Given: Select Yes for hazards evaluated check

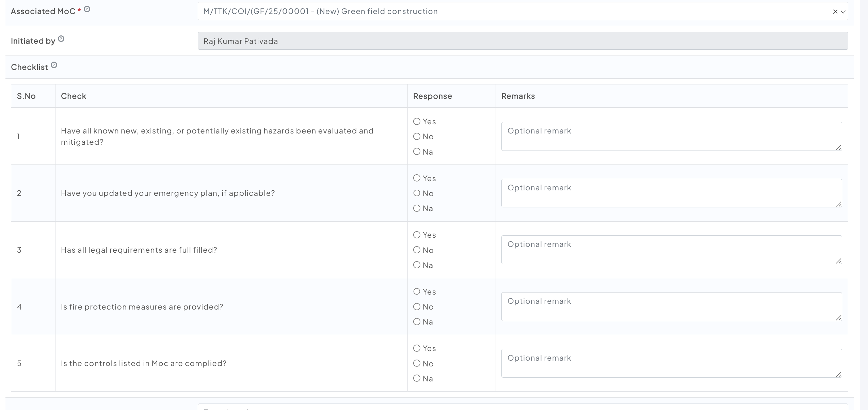Looking at the screenshot, I should (x=417, y=122).
